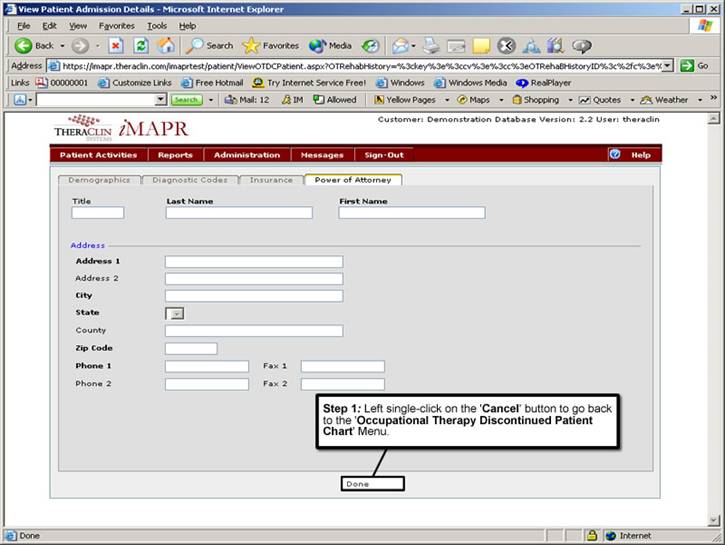Screen dimensions: 725x545
Task: Click the Help question mark icon
Action: tap(615, 155)
